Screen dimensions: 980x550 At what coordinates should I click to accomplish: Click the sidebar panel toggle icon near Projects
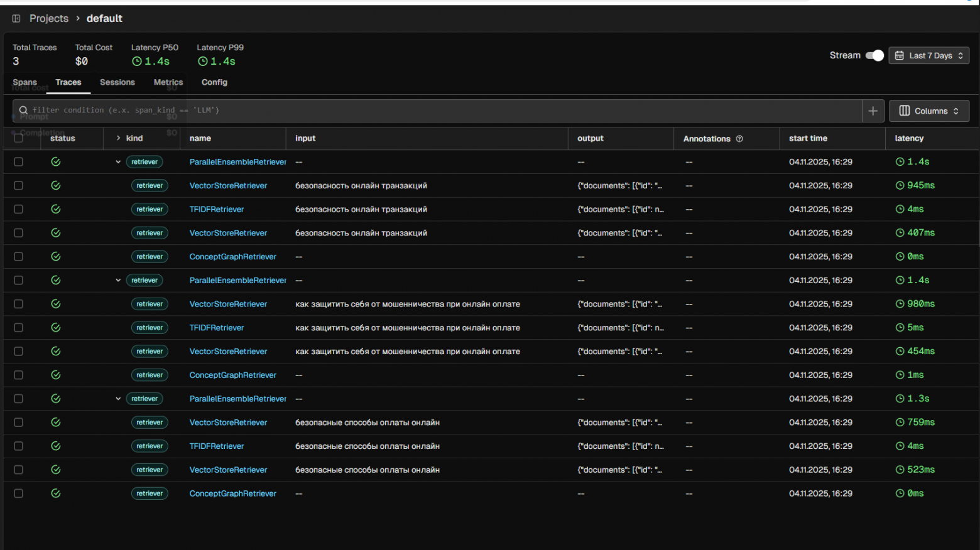click(16, 19)
